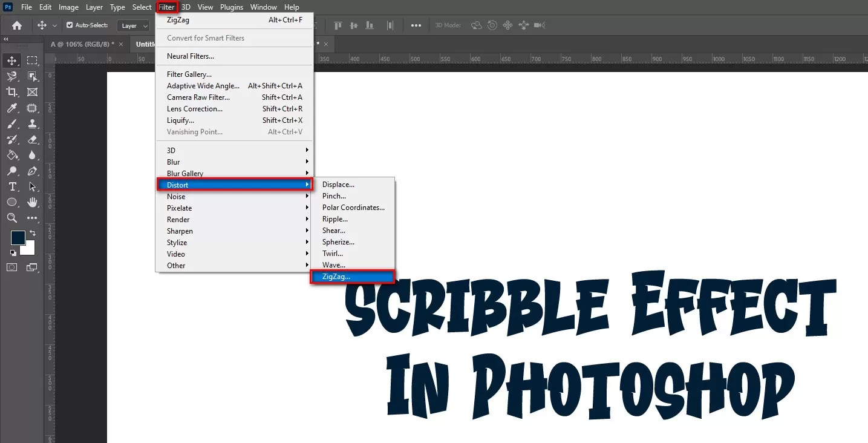Viewport: 868px width, 443px height.
Task: Expand the Pixelate submenu
Action: coord(235,208)
